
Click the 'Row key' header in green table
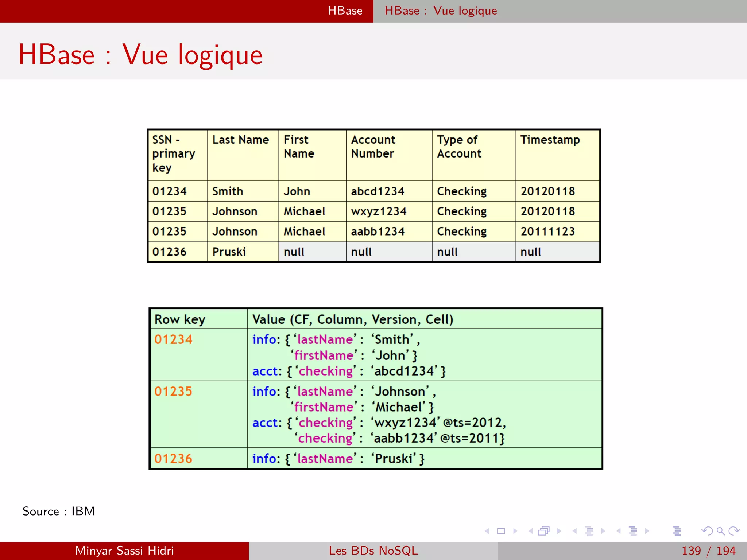(199, 319)
